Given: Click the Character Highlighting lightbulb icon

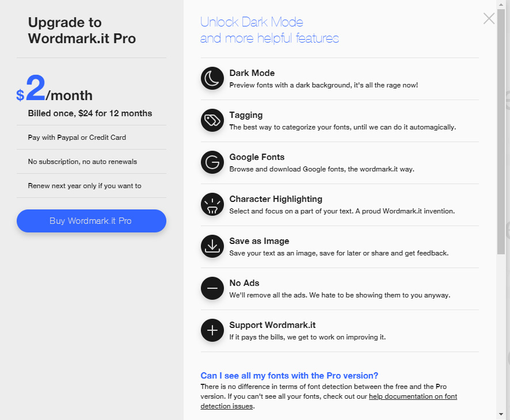Looking at the screenshot, I should (212, 204).
